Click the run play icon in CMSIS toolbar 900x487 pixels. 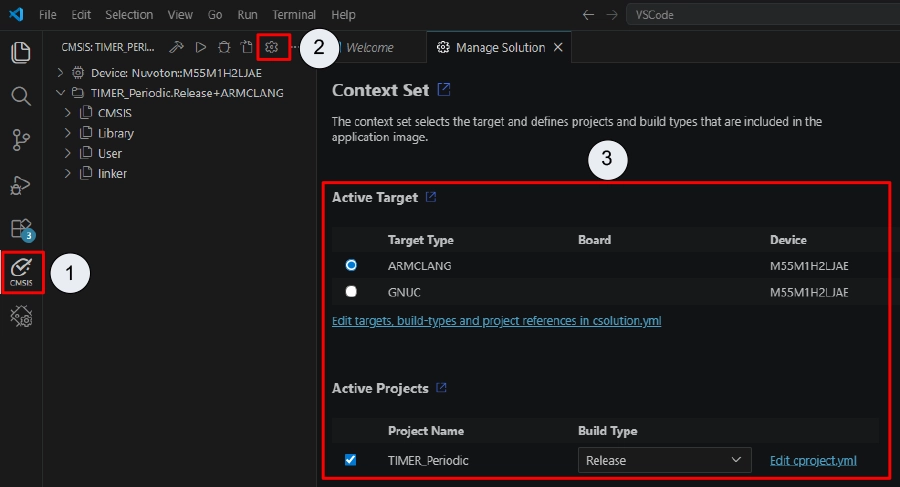pos(200,47)
